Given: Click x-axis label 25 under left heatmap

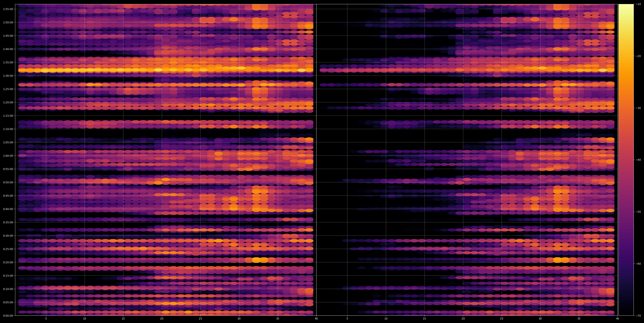Looking at the screenshot, I should [200, 319].
